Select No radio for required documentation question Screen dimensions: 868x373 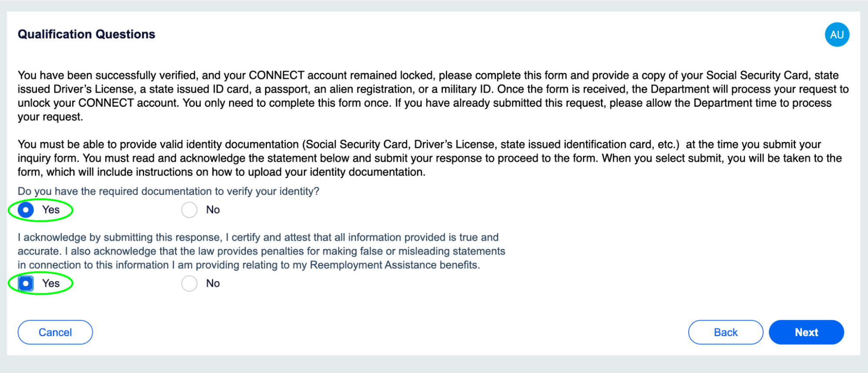click(x=189, y=210)
